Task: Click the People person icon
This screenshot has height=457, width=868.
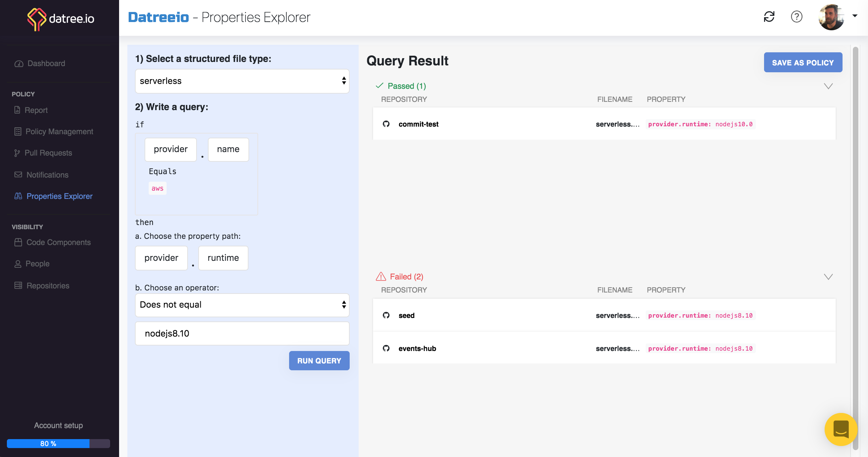Action: pyautogui.click(x=18, y=264)
